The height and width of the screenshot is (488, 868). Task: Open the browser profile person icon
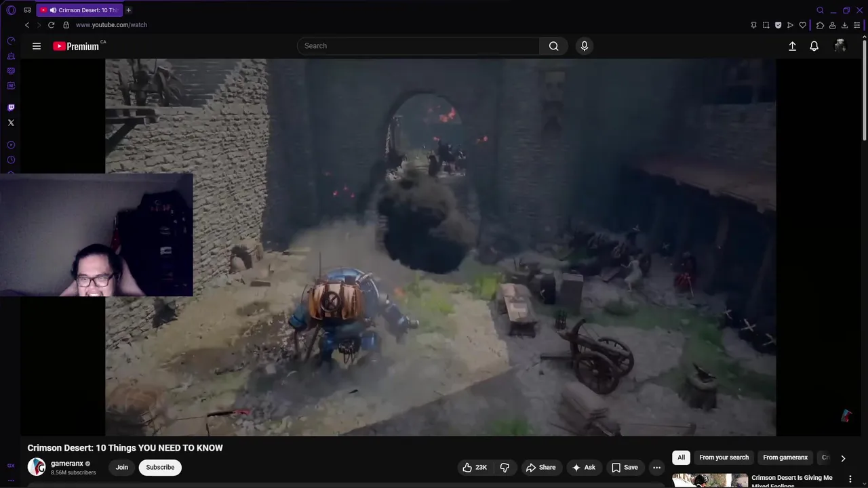pos(832,25)
